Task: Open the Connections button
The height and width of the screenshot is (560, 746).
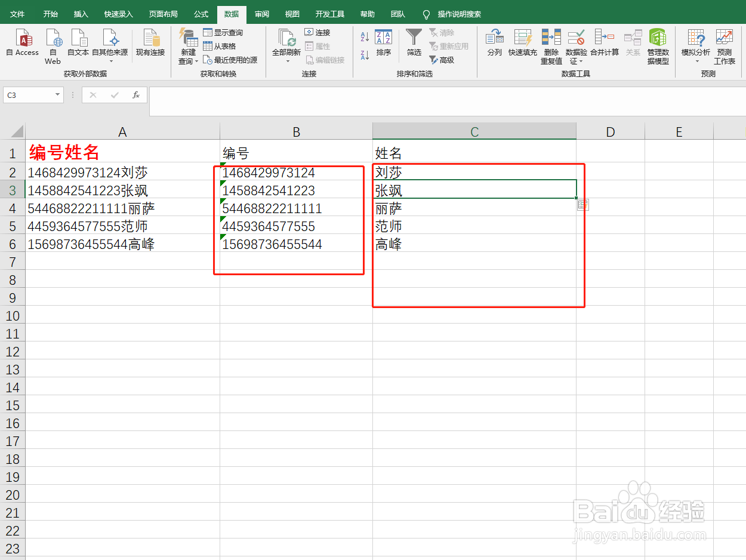Action: point(317,33)
